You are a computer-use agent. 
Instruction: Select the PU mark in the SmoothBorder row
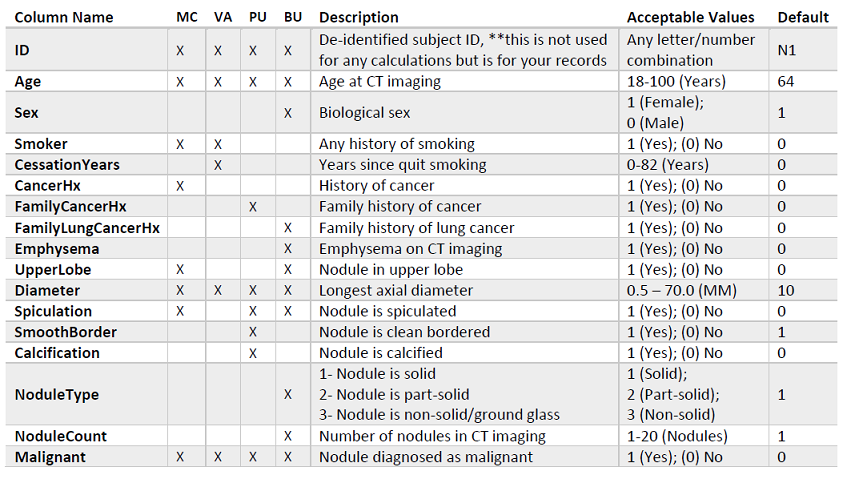253,332
